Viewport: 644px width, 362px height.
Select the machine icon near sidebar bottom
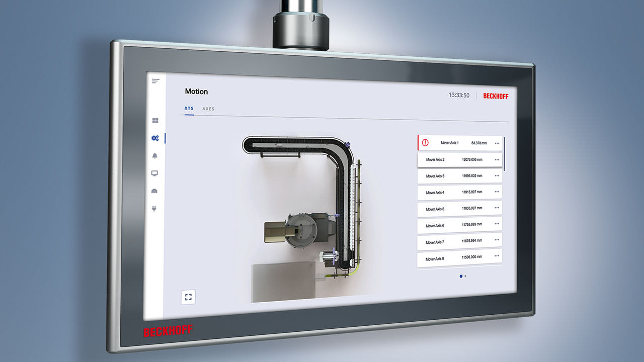tap(155, 191)
